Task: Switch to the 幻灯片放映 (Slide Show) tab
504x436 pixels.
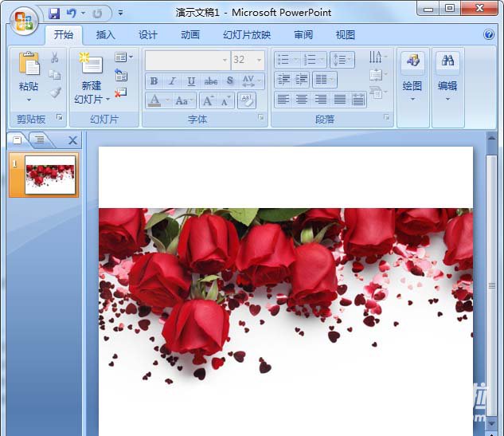Action: (x=247, y=35)
